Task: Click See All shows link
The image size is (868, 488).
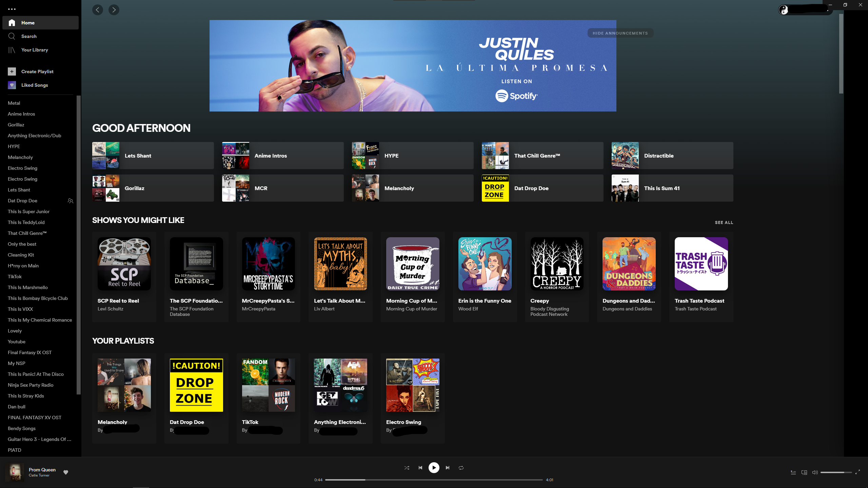Action: (x=724, y=222)
